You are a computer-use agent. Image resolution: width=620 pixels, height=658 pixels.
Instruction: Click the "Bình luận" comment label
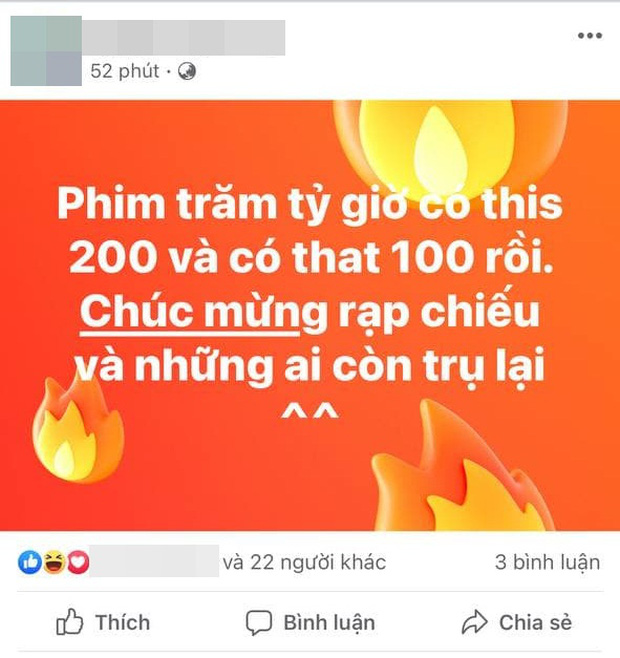329,623
